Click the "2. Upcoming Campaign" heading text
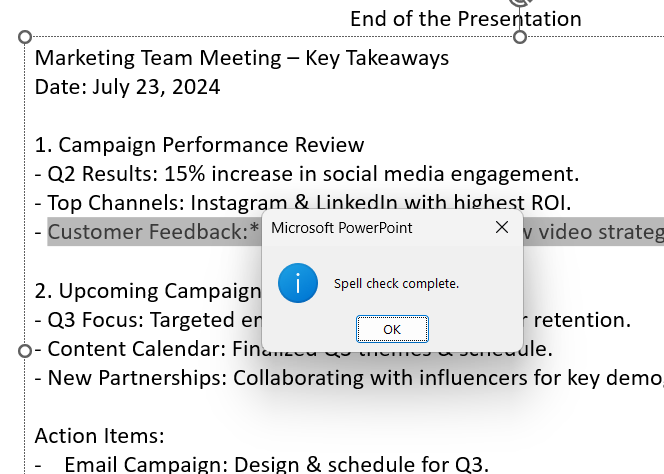Screen dimensions: 664x474 [x=147, y=291]
